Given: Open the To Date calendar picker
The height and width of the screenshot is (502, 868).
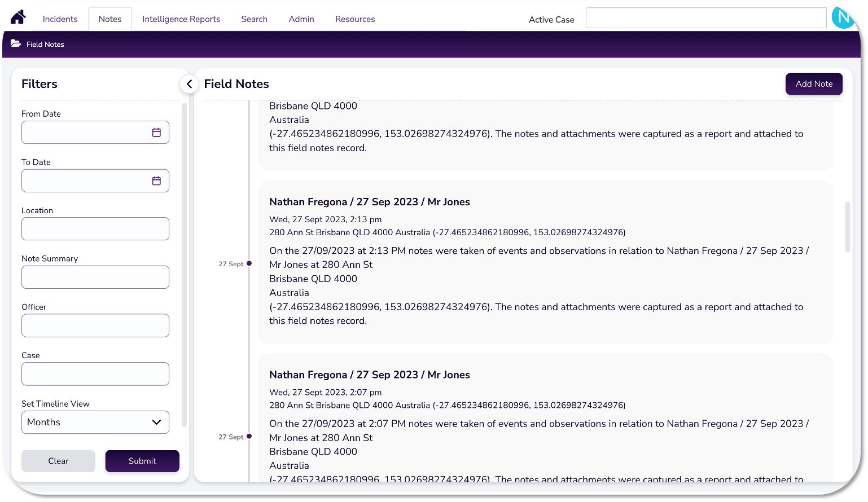Looking at the screenshot, I should point(156,181).
